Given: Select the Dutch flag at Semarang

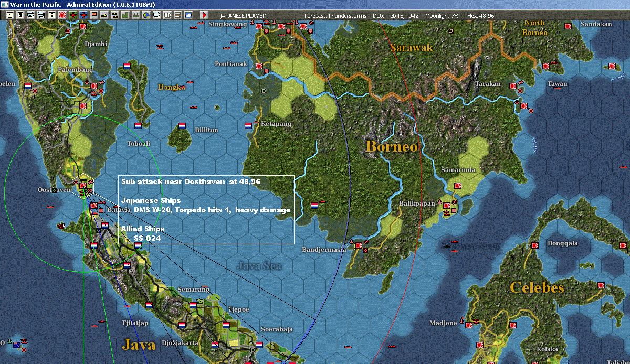Looking at the screenshot, I should coord(193,305).
